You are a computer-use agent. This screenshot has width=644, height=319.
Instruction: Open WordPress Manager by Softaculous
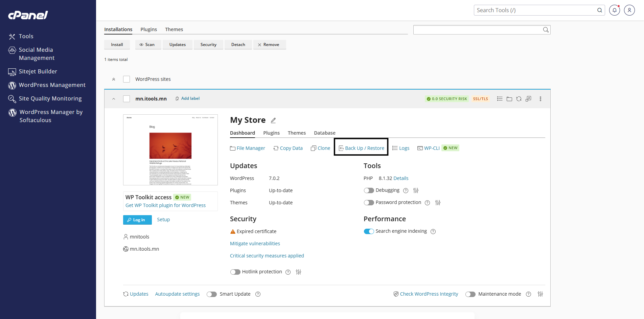[46, 116]
